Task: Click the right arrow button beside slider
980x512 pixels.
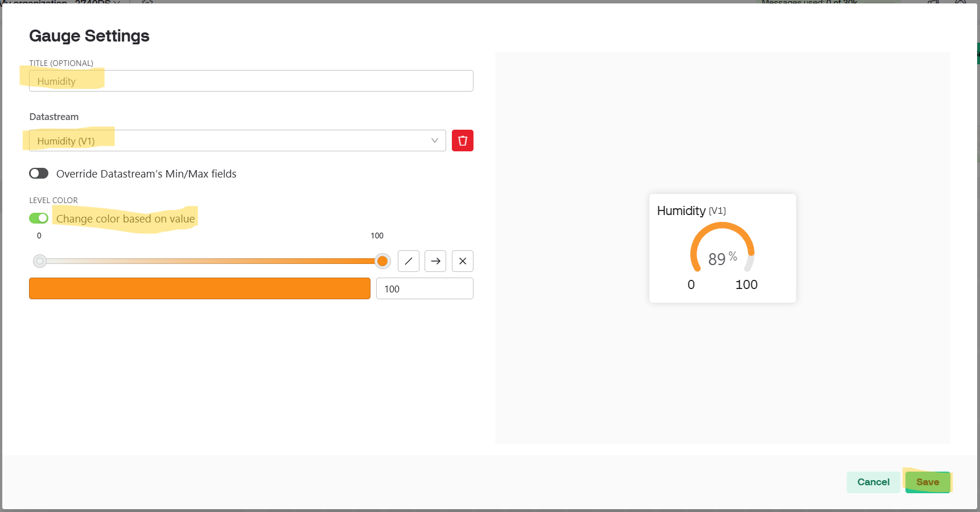Action: point(435,261)
